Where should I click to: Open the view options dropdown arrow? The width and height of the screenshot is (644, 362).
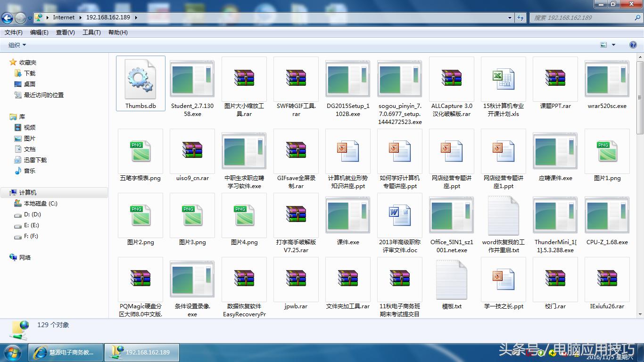click(x=613, y=45)
